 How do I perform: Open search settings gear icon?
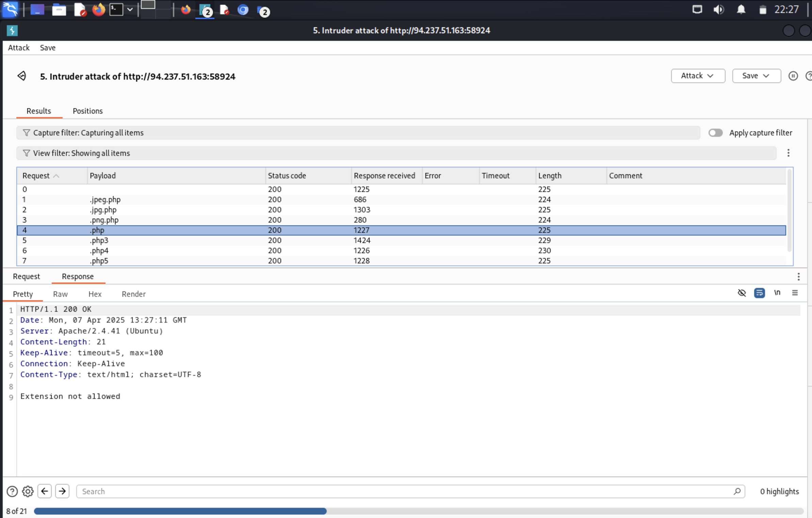[x=28, y=491]
